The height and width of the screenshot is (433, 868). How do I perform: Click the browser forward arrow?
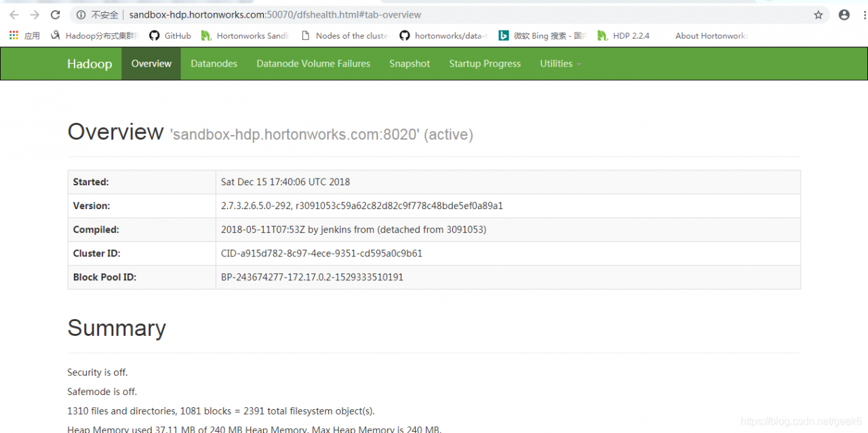pyautogui.click(x=35, y=15)
